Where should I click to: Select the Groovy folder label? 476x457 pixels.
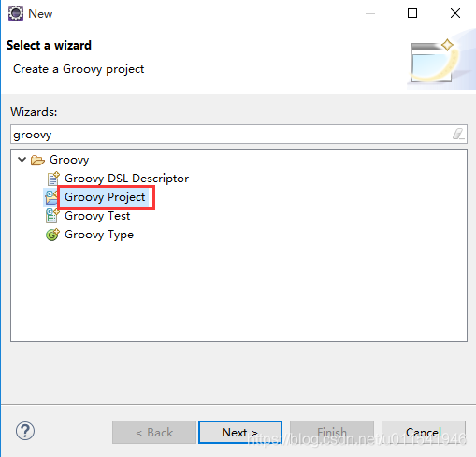[x=69, y=160]
